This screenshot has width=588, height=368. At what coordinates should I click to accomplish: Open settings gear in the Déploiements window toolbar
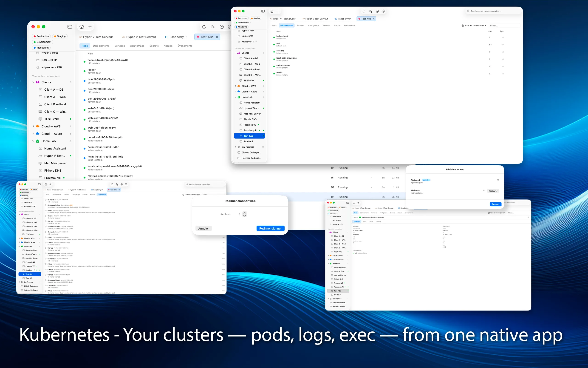[x=383, y=11]
